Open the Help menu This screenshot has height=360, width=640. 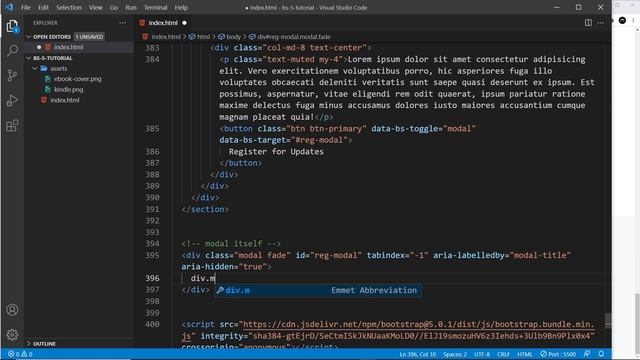tap(181, 7)
